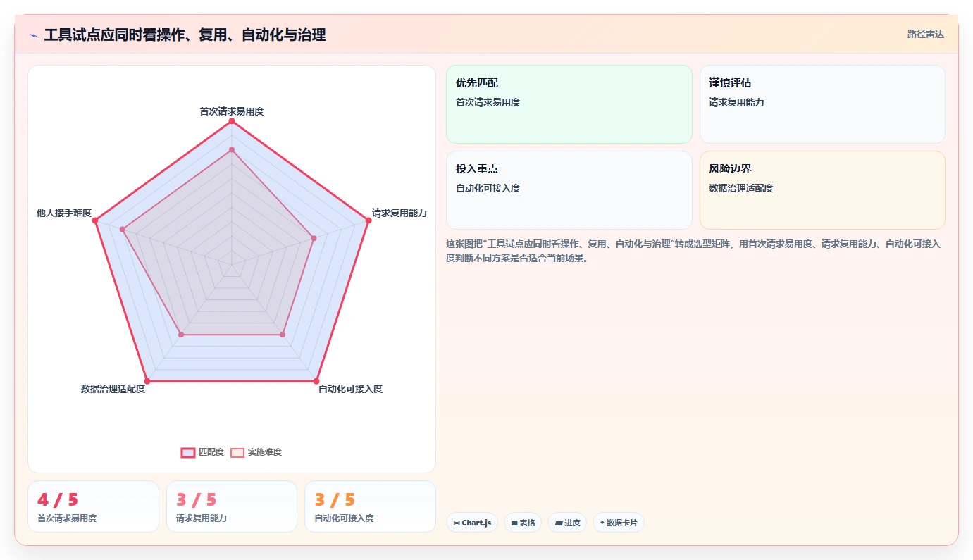The width and height of the screenshot is (973, 560).
Task: Click the 实施难度 legend color box
Action: pyautogui.click(x=237, y=452)
